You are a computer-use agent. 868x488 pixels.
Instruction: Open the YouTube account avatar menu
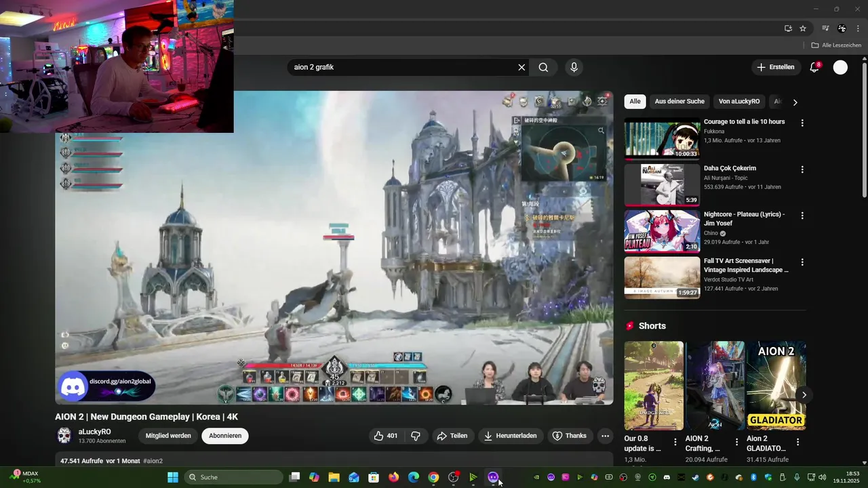(x=840, y=67)
